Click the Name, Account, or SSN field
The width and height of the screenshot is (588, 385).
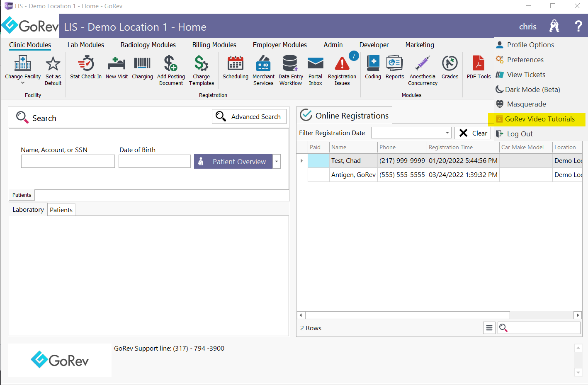68,161
